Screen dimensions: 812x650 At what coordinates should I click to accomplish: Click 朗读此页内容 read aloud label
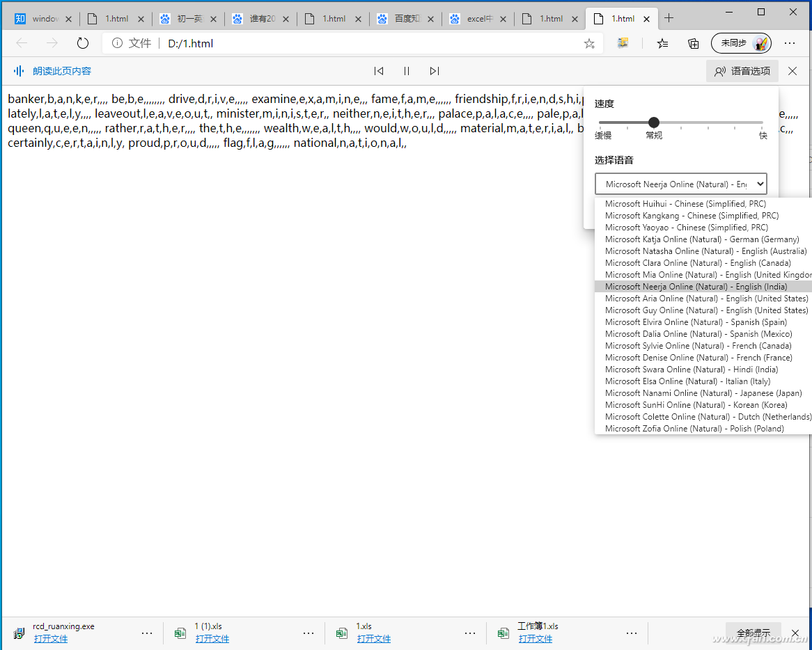[x=61, y=71]
